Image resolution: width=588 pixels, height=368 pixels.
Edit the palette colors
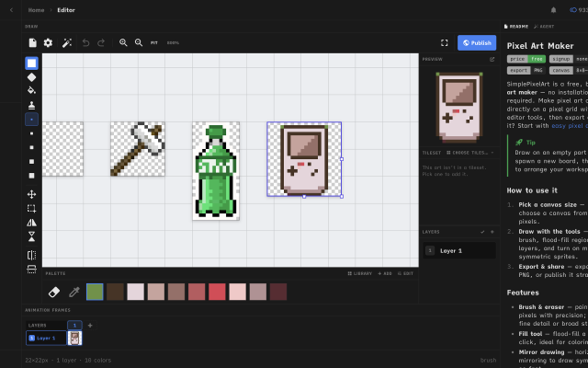click(405, 274)
